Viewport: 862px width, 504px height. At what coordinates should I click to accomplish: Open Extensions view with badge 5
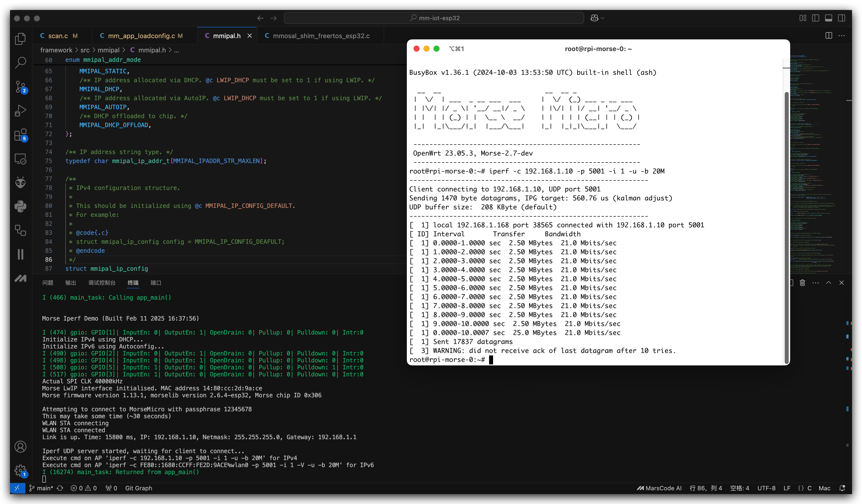point(20,135)
